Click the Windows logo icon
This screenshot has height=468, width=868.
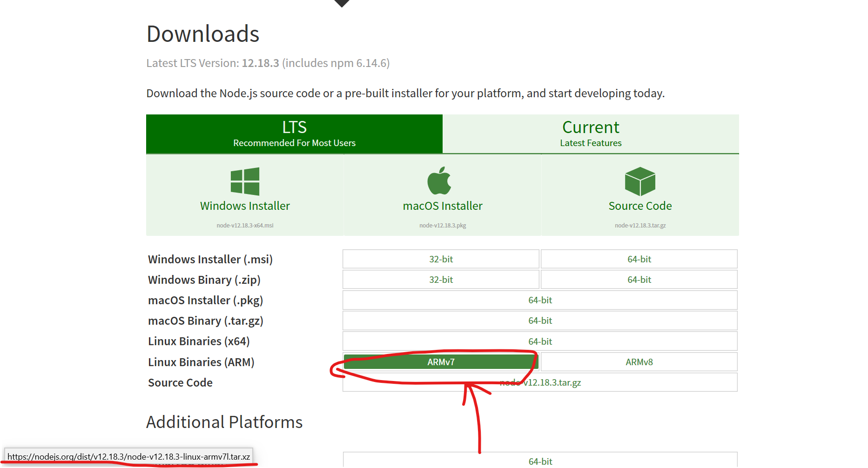click(245, 181)
